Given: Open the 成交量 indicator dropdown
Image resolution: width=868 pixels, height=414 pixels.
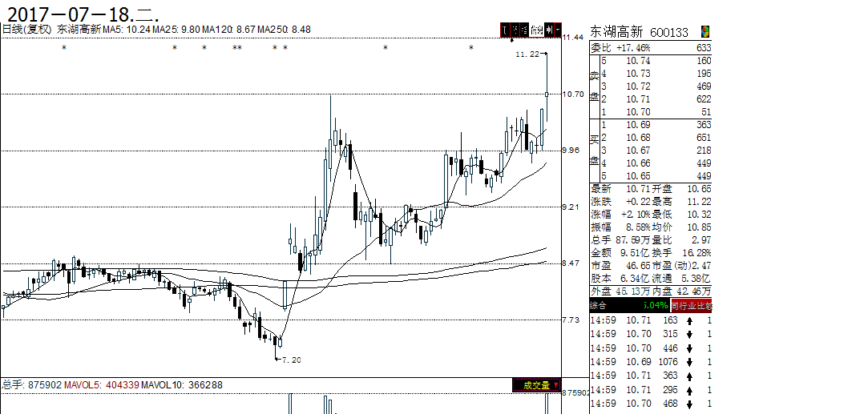Looking at the screenshot, I should click(x=536, y=385).
